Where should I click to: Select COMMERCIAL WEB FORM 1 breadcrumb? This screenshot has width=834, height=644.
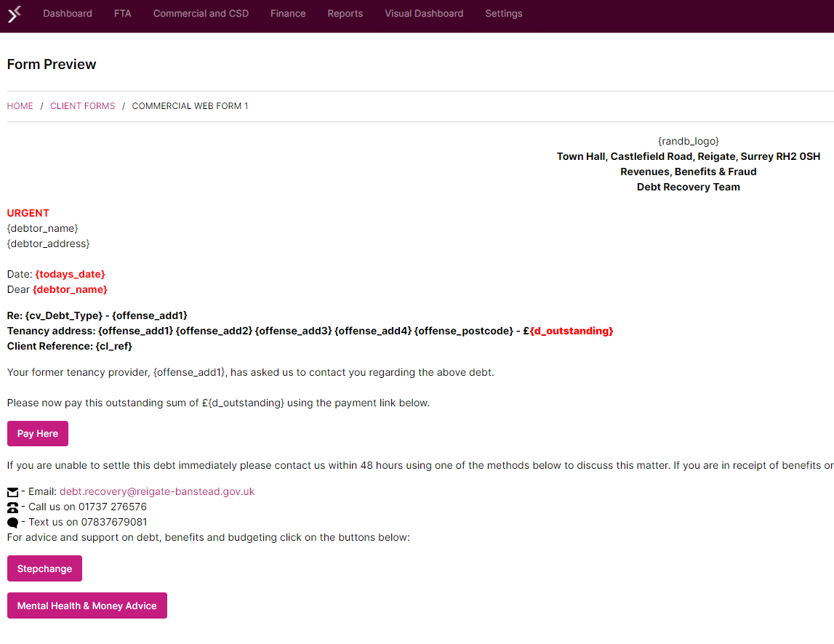click(190, 105)
